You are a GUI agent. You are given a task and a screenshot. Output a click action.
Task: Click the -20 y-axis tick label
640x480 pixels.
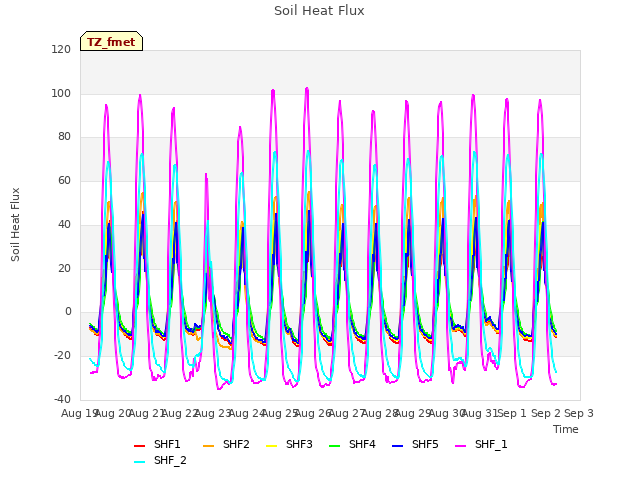click(x=62, y=356)
